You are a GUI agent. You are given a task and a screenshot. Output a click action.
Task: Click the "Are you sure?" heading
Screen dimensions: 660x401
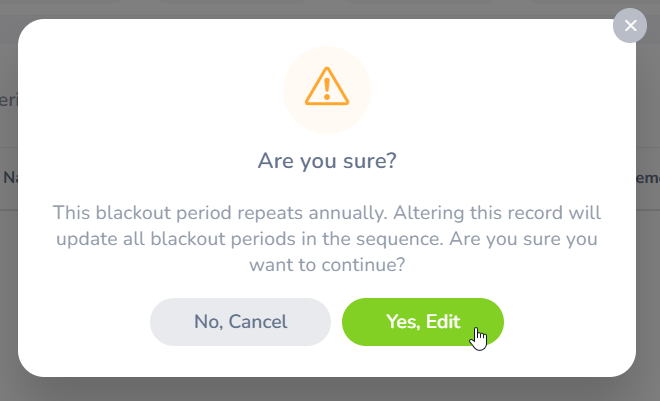click(x=327, y=161)
